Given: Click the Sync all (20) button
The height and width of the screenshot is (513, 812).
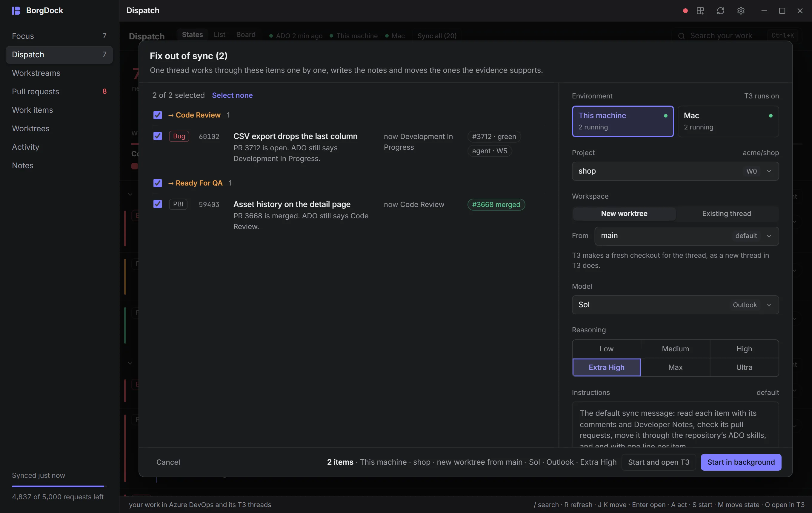Looking at the screenshot, I should click(437, 36).
